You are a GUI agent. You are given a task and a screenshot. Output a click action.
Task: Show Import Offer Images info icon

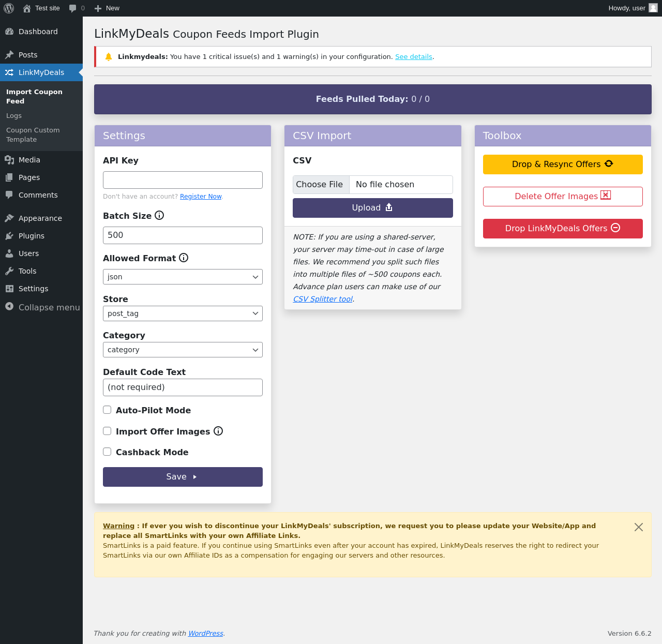coord(218,431)
